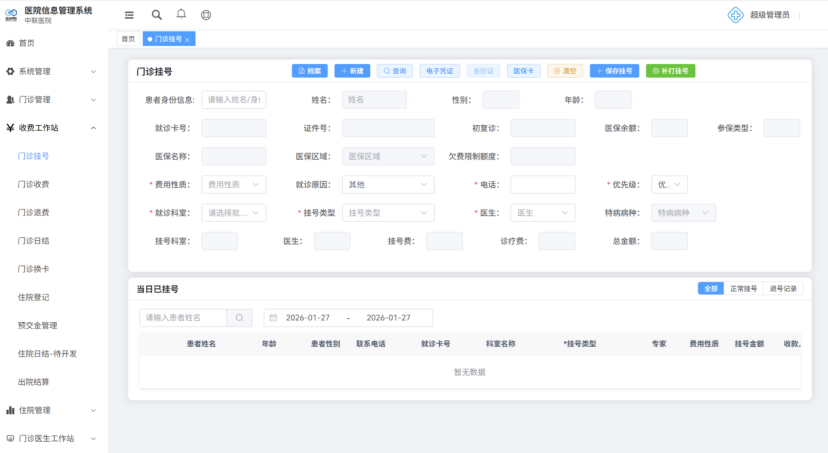The width and height of the screenshot is (828, 453).
Task: Click the circular icon next to the bell
Action: coord(206,15)
